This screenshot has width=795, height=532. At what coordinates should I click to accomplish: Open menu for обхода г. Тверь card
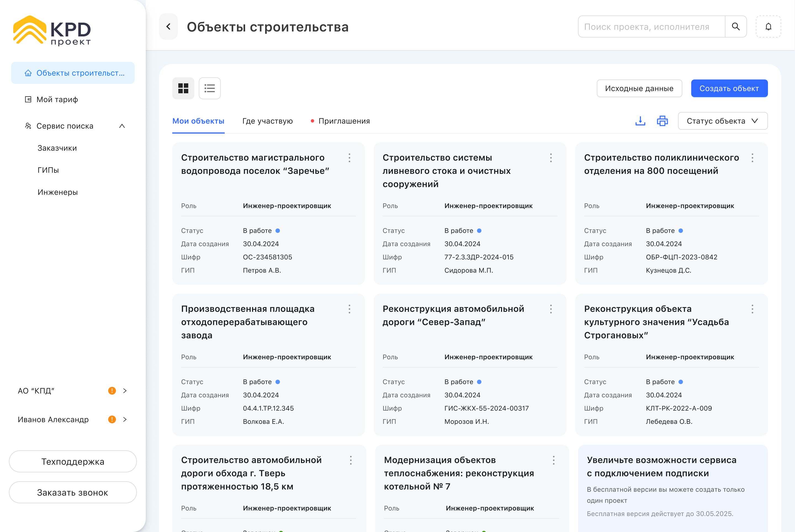pyautogui.click(x=351, y=461)
